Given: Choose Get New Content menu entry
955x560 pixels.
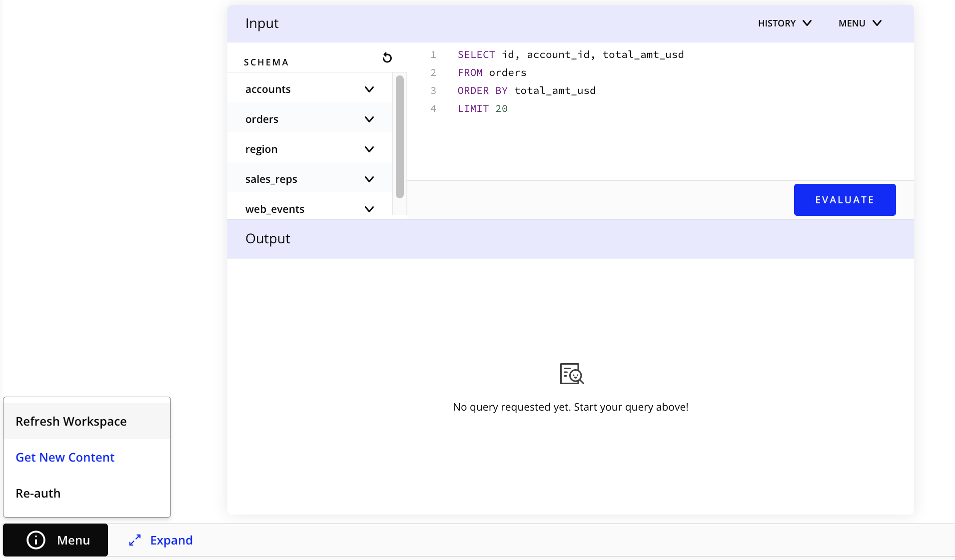Looking at the screenshot, I should 87,457.
